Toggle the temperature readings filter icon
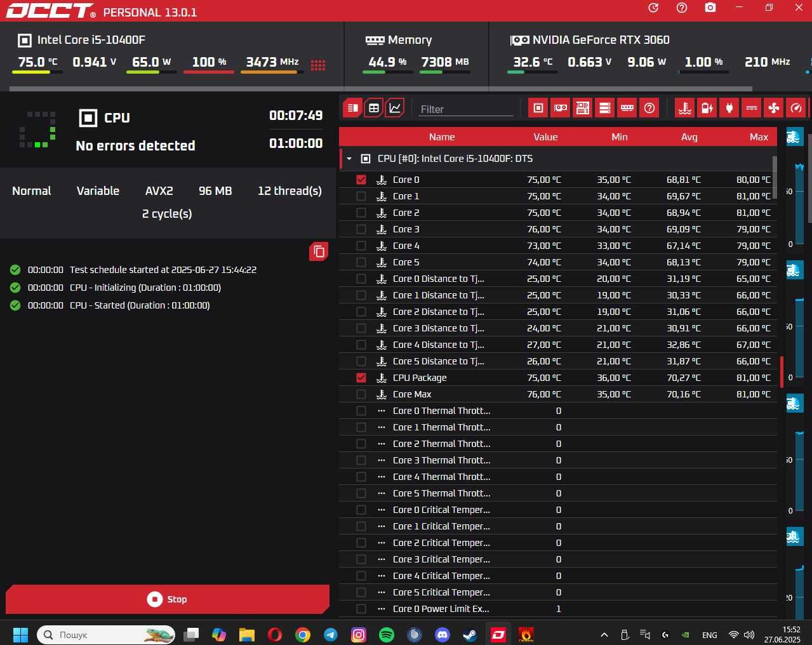 [x=684, y=108]
